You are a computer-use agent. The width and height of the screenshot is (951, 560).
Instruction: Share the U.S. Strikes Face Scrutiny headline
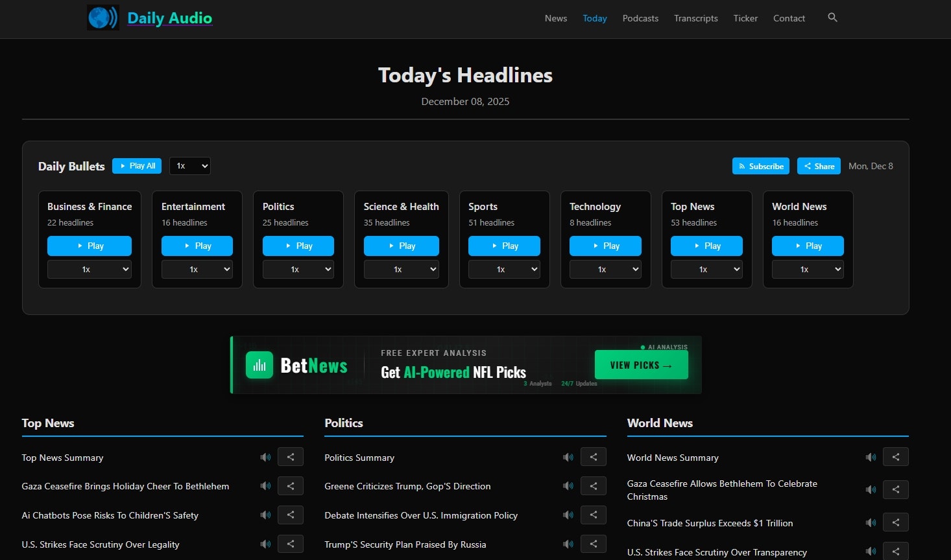click(290, 544)
